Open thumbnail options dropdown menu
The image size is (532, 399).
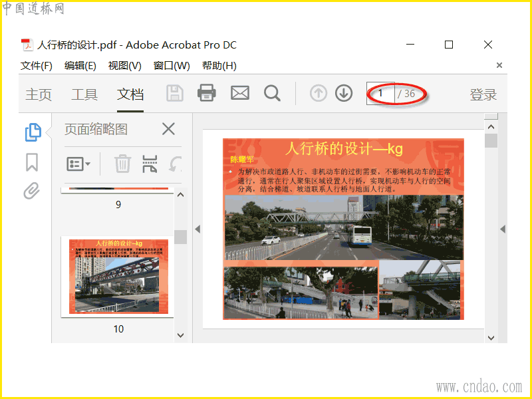78,164
